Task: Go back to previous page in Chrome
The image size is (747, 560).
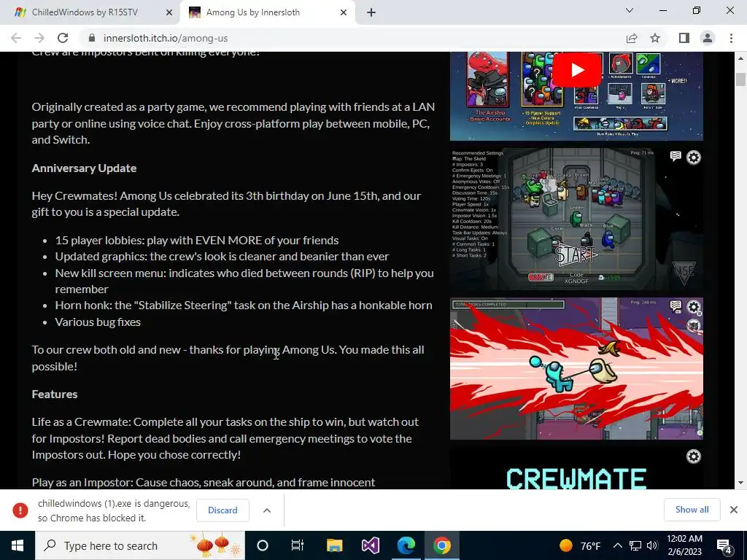Action: (x=16, y=38)
